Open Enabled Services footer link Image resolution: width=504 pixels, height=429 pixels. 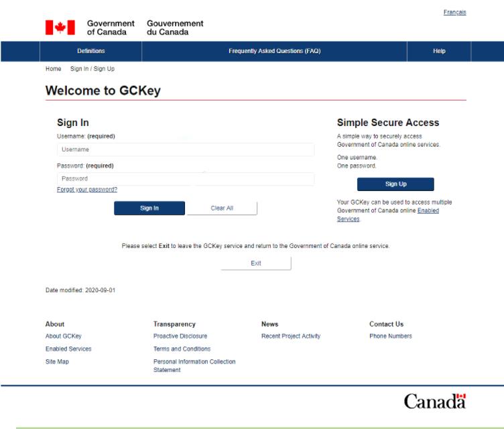(x=68, y=349)
